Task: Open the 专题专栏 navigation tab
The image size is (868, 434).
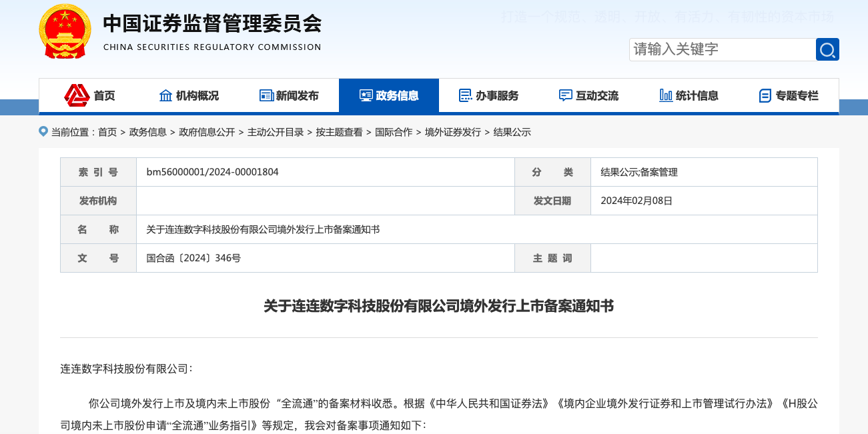Action: click(x=789, y=95)
